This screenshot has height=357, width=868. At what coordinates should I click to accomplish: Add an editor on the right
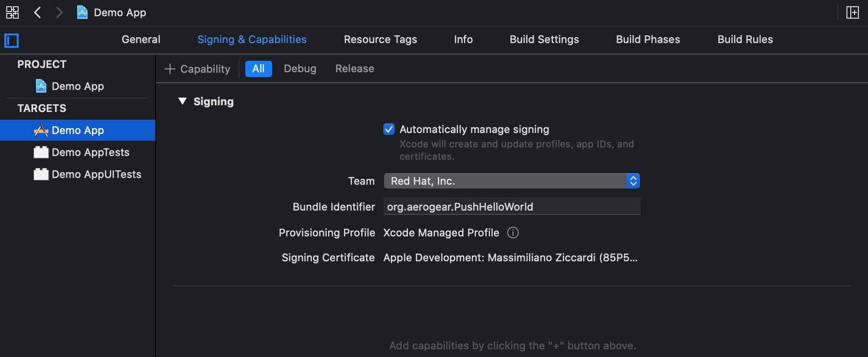coord(853,12)
